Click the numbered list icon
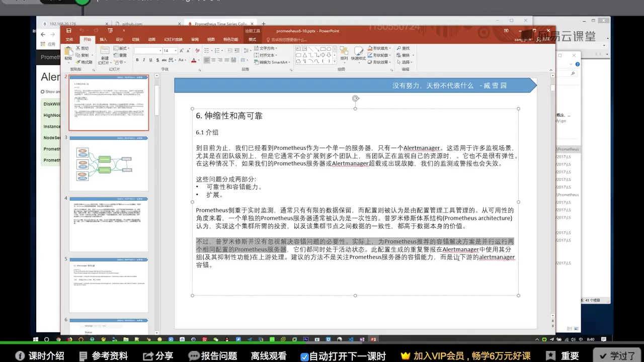Viewport: 644px width, 362px height. 216,51
